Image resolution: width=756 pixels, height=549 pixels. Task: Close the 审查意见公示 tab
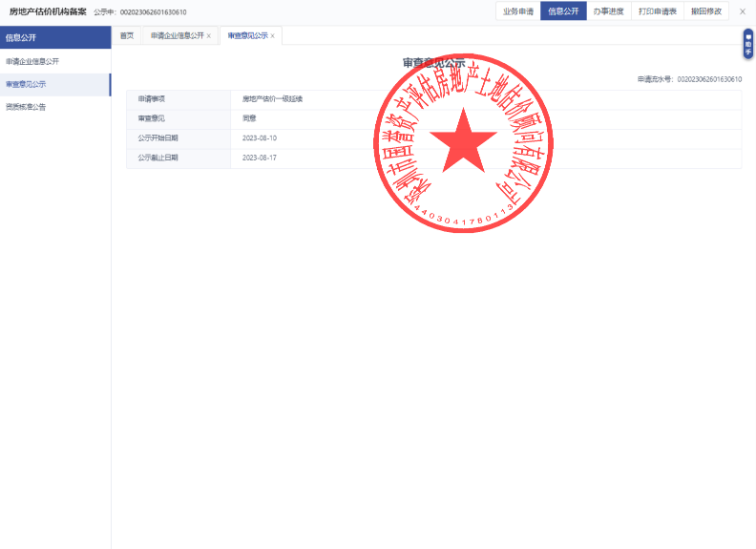(x=273, y=36)
